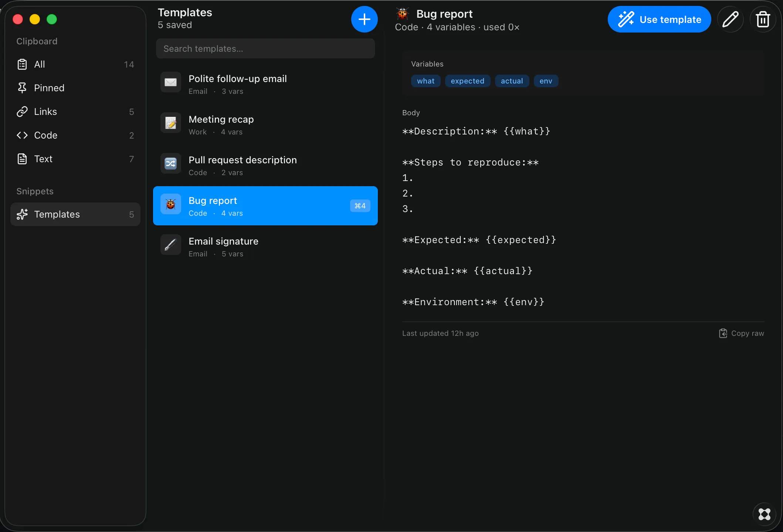The image size is (783, 532).
Task: Click the red close window button
Action: click(18, 19)
